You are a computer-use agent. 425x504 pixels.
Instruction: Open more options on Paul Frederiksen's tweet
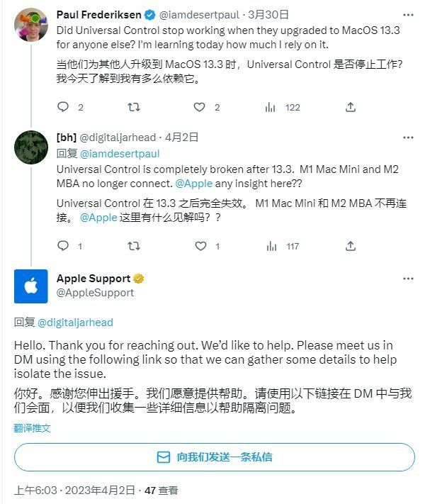[x=408, y=15]
